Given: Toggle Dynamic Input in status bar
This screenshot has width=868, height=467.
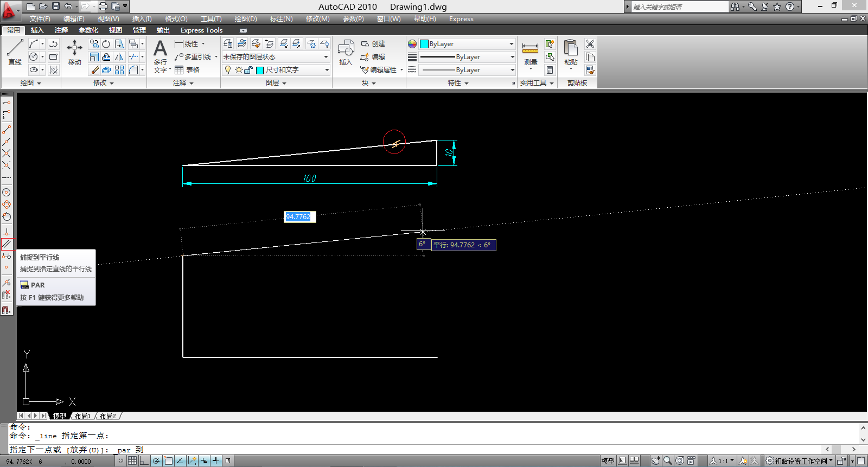Looking at the screenshot, I should click(x=204, y=461).
